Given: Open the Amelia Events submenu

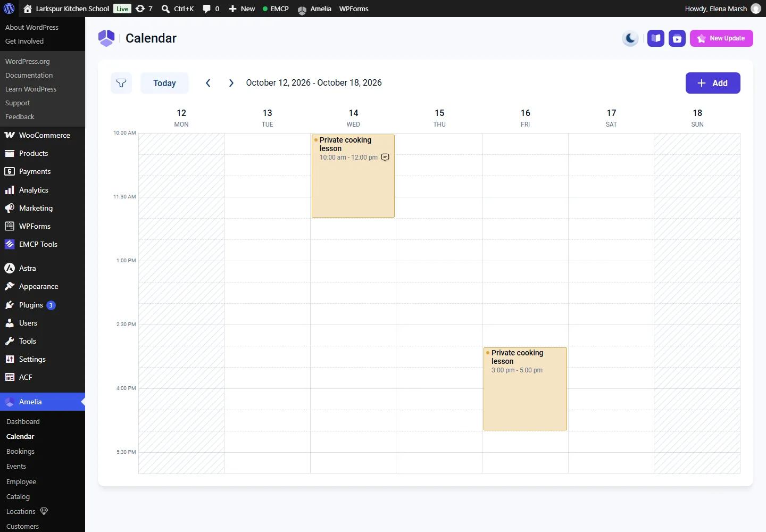Looking at the screenshot, I should (16, 466).
